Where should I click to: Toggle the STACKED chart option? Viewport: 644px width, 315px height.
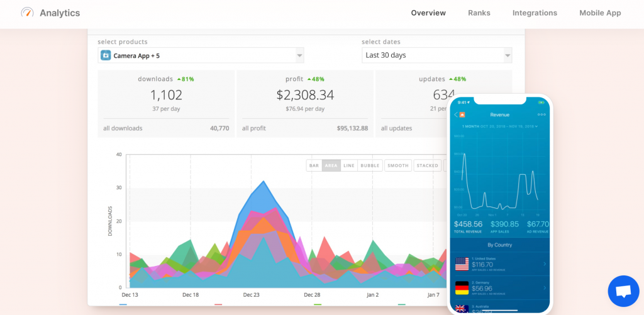(427, 165)
